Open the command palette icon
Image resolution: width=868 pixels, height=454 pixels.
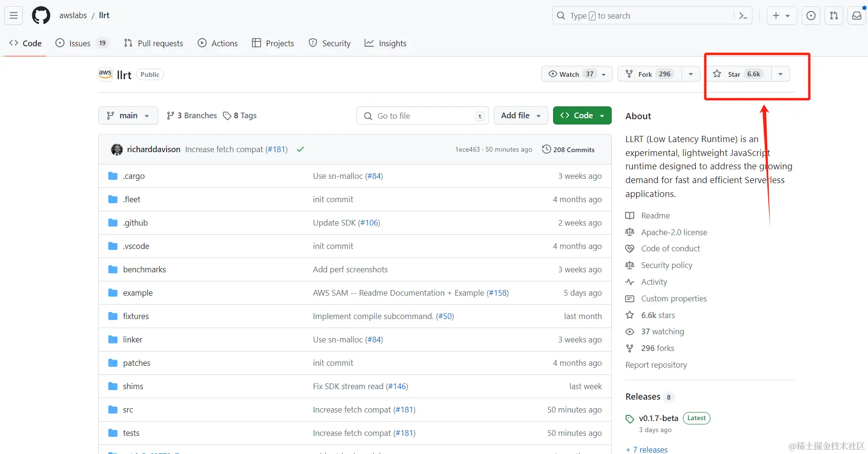click(743, 16)
